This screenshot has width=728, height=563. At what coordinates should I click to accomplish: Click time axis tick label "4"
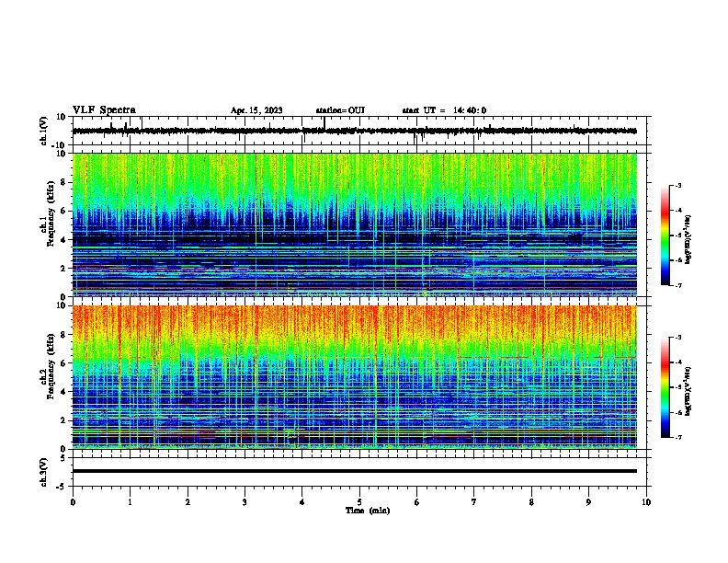[x=301, y=502]
